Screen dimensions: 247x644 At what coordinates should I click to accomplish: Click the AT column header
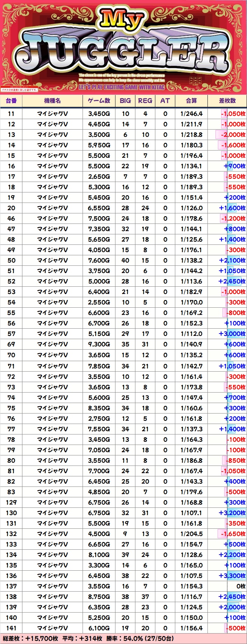click(x=165, y=101)
